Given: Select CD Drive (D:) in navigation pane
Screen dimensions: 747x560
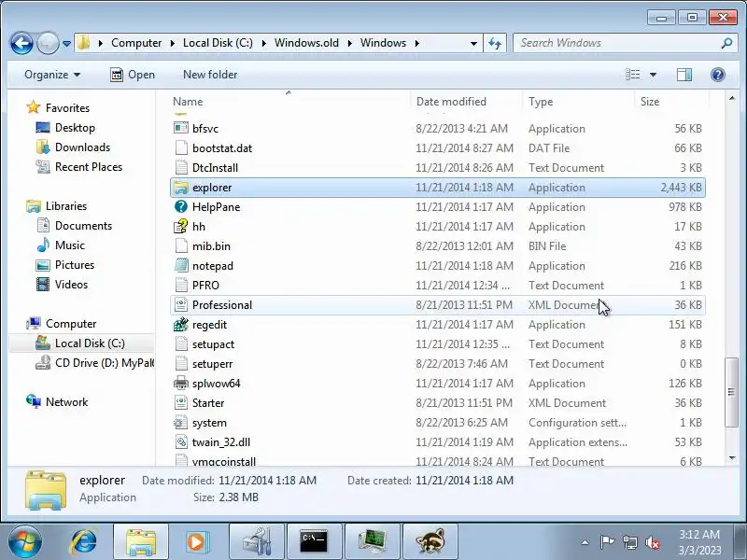Looking at the screenshot, I should tap(105, 363).
